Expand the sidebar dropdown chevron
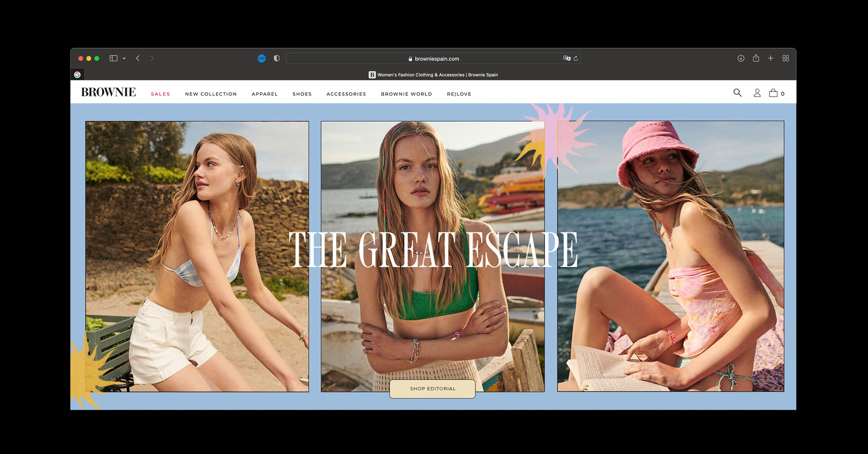Image resolution: width=868 pixels, height=454 pixels. click(124, 58)
